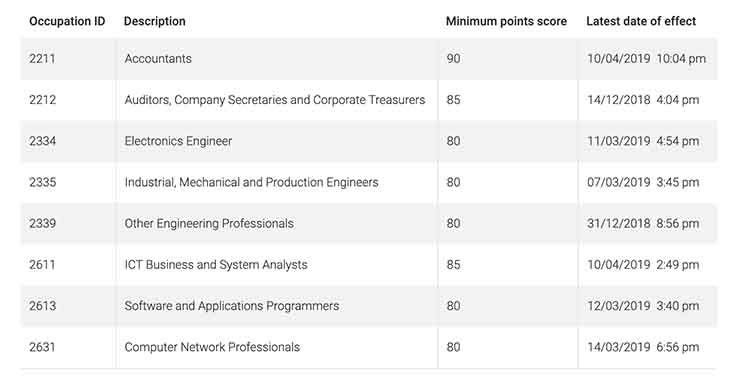Image resolution: width=750 pixels, height=384 pixels.
Task: Select Computer Network Professionals entry
Action: click(x=212, y=347)
